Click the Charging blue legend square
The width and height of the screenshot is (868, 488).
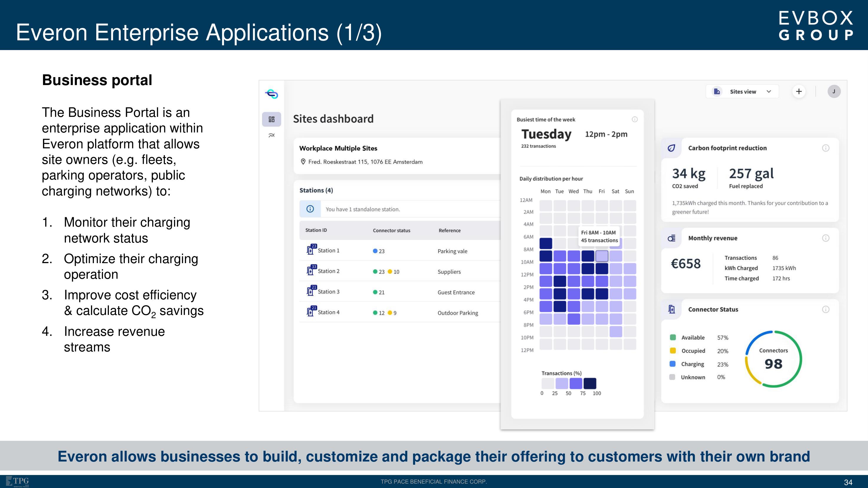pos(672,364)
